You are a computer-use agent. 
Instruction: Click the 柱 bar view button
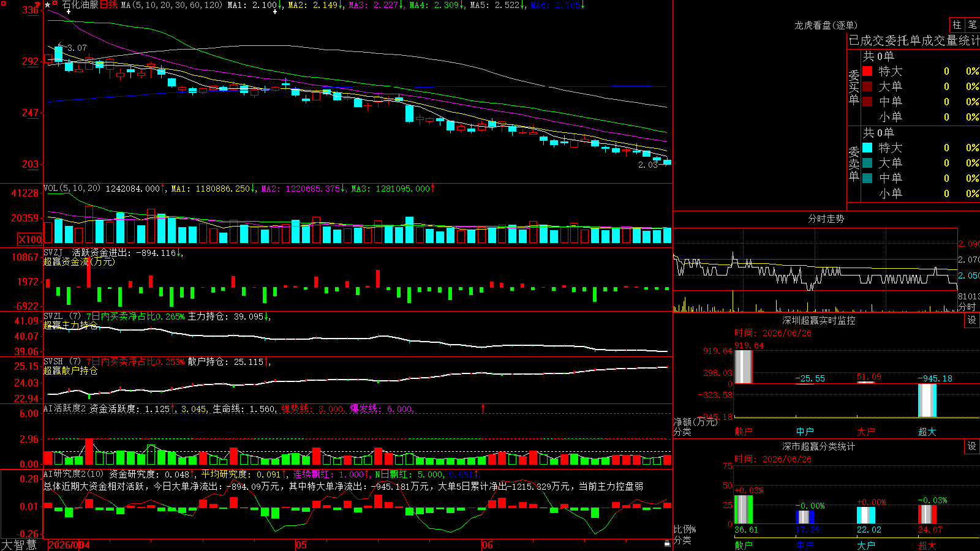click(x=957, y=25)
